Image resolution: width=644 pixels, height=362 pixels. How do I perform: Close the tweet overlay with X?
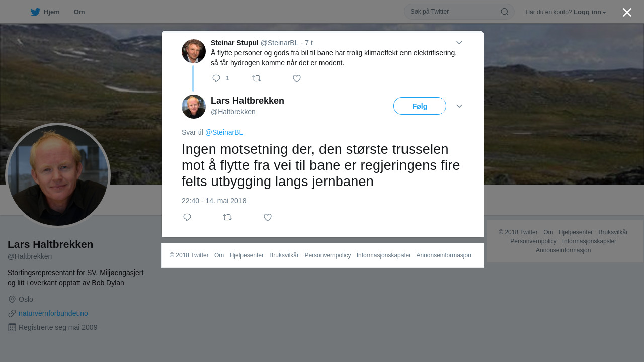627,12
